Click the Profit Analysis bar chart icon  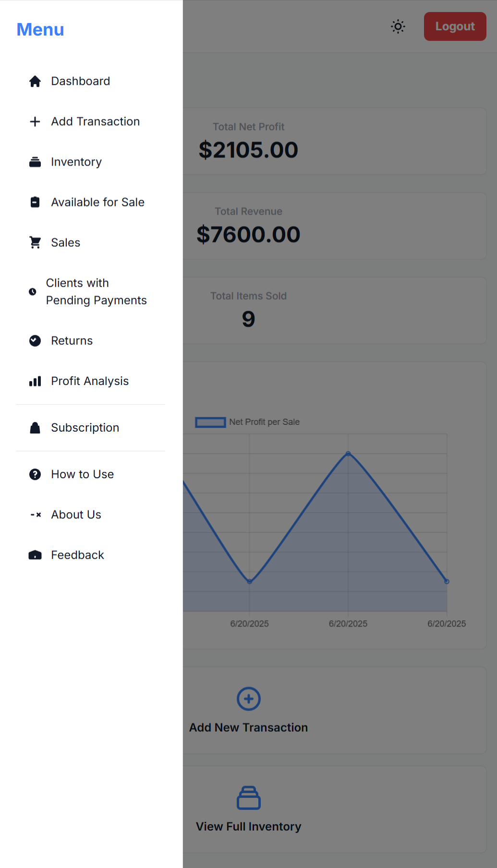35,381
